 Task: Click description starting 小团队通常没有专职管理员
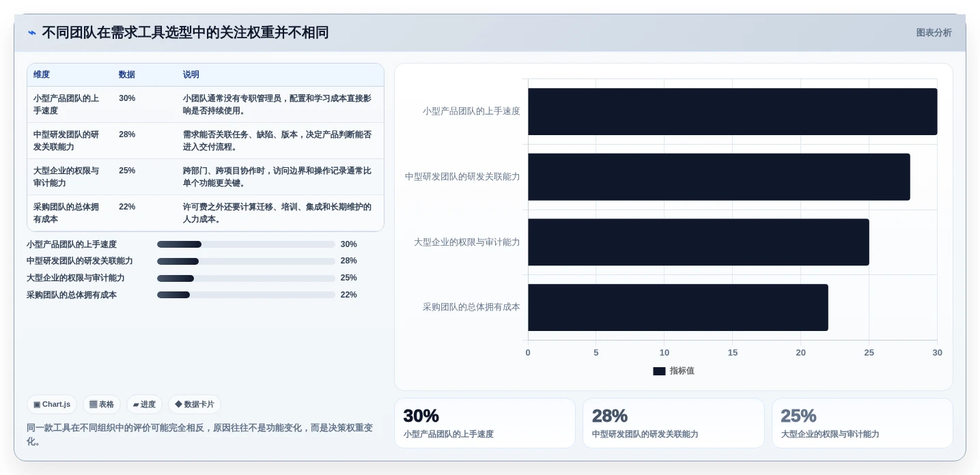pos(277,104)
